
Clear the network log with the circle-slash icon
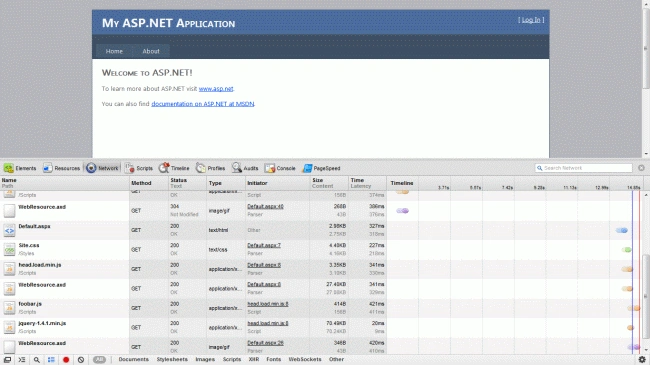(x=81, y=360)
